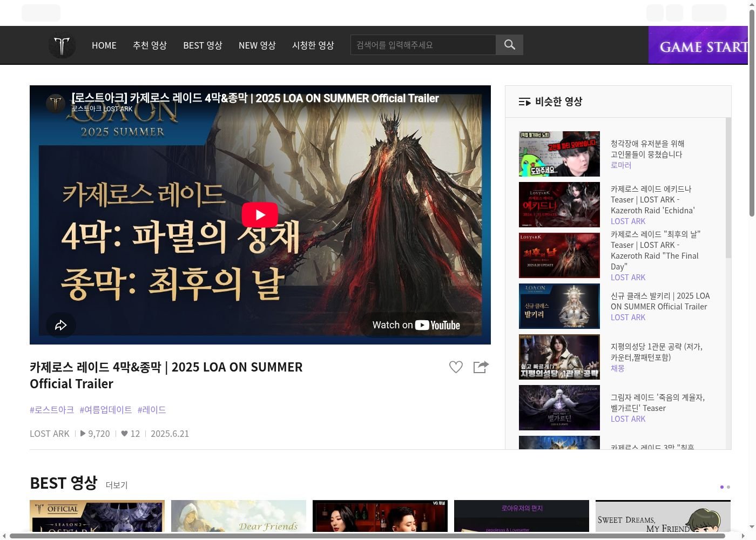
Task: Open the BEST 영상 menu
Action: coord(202,45)
